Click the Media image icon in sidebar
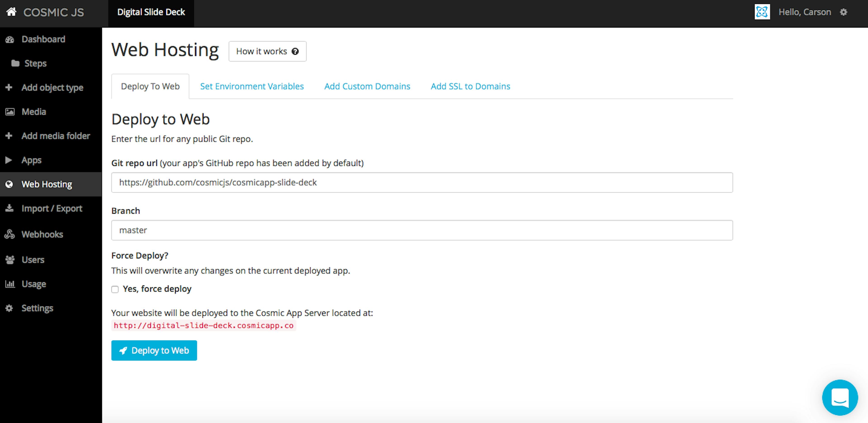The height and width of the screenshot is (423, 868). pos(10,112)
